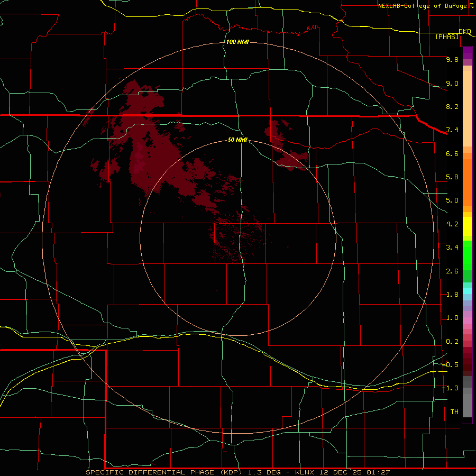Click the -0.5 value on the color scale
Viewport: 476px width, 476px height.
[x=450, y=365]
